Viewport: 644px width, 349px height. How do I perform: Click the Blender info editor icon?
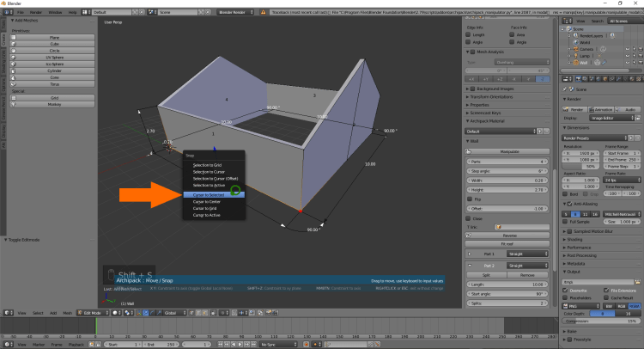pyautogui.click(x=6, y=14)
